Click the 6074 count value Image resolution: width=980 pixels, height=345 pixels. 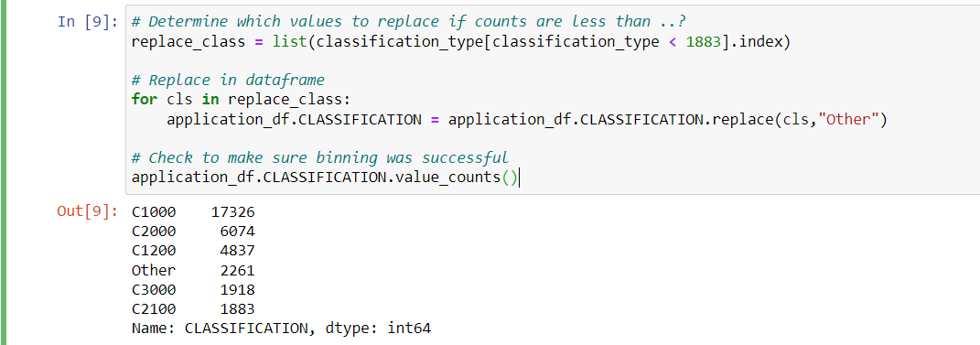click(238, 232)
